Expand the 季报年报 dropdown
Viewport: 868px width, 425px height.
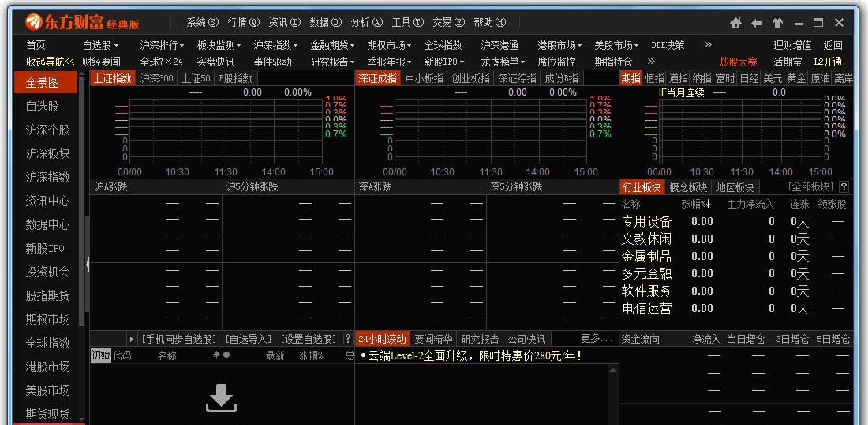(x=390, y=62)
